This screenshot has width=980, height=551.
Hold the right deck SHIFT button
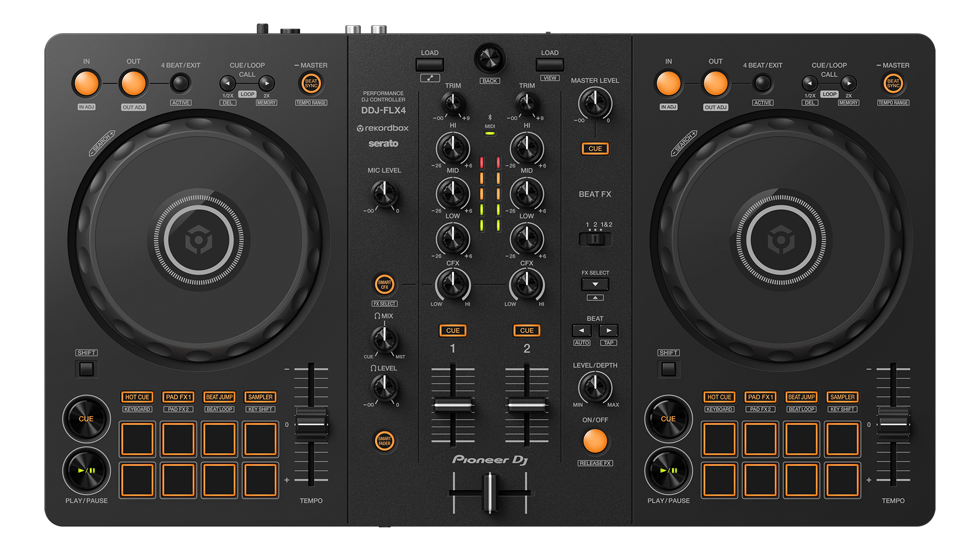[x=668, y=369]
